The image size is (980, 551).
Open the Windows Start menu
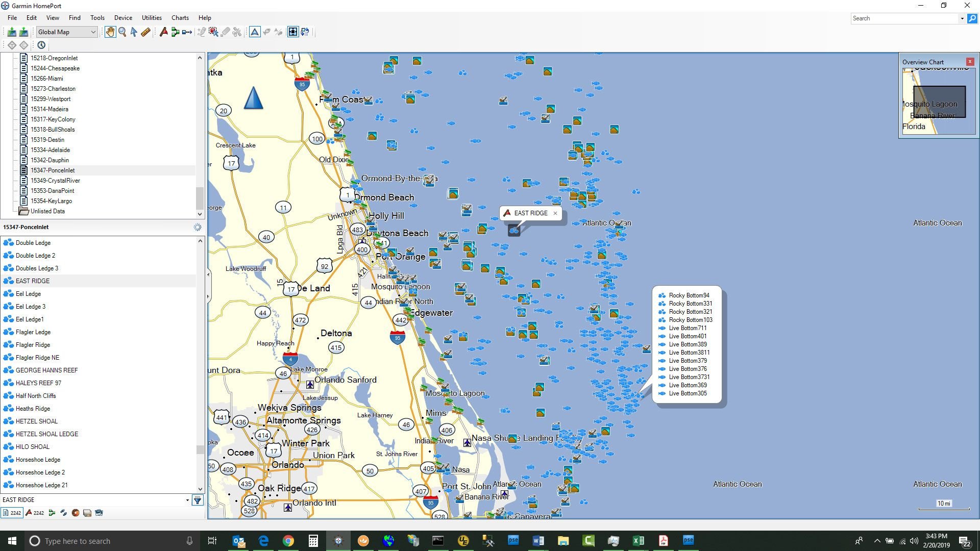[12, 541]
